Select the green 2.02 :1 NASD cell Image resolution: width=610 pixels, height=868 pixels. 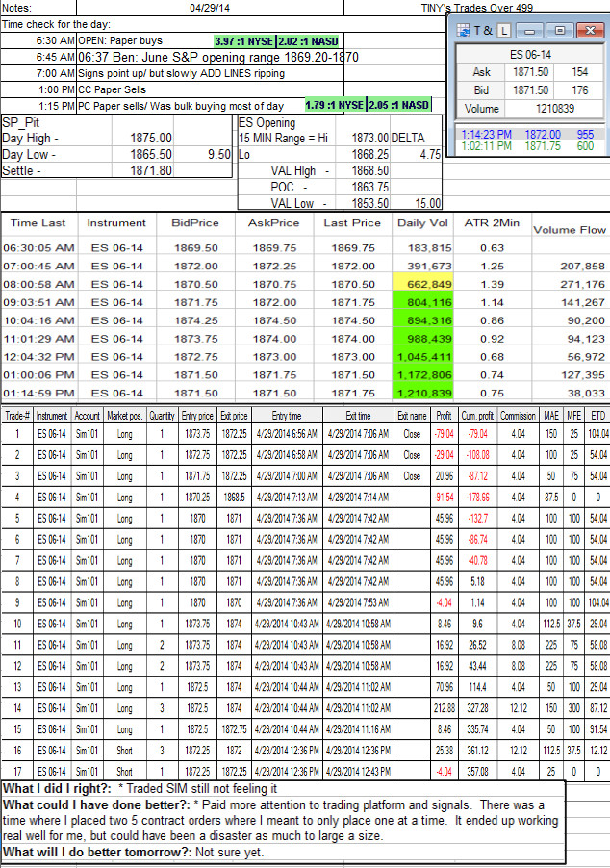tap(308, 41)
